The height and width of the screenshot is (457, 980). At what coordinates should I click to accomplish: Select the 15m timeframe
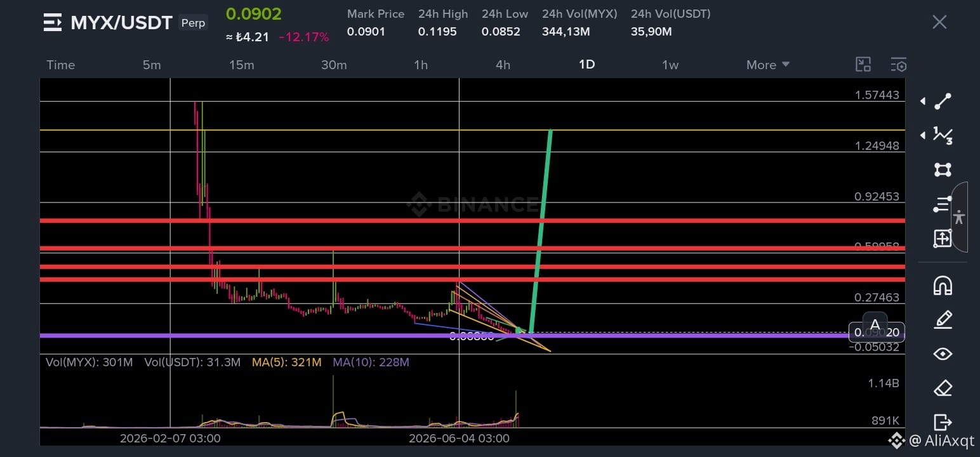point(242,65)
